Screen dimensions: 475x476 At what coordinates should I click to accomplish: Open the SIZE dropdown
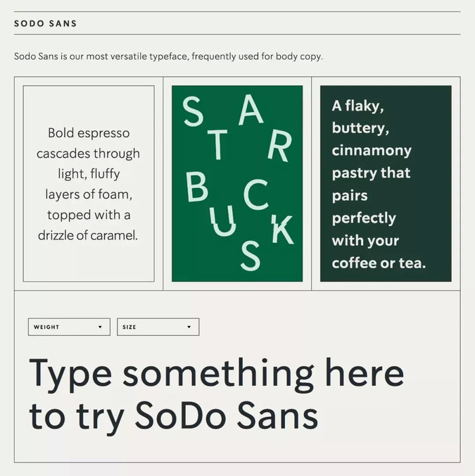coord(158,327)
